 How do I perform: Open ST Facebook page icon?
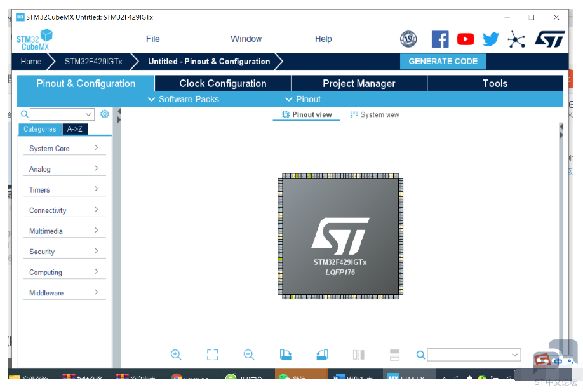click(x=440, y=39)
